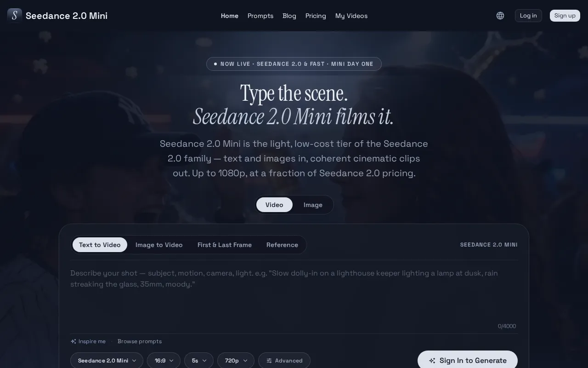Open the Seedance 2.0 Mini model dropdown
Image resolution: width=588 pixels, height=368 pixels.
[x=107, y=361]
